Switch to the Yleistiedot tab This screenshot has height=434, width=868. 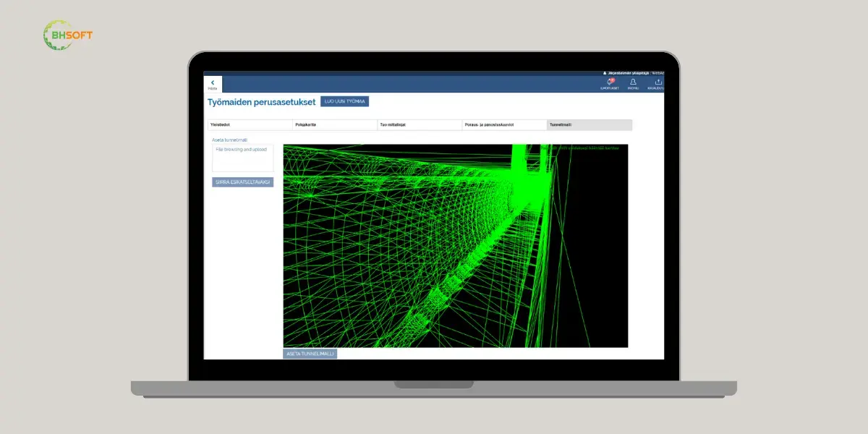pos(250,124)
